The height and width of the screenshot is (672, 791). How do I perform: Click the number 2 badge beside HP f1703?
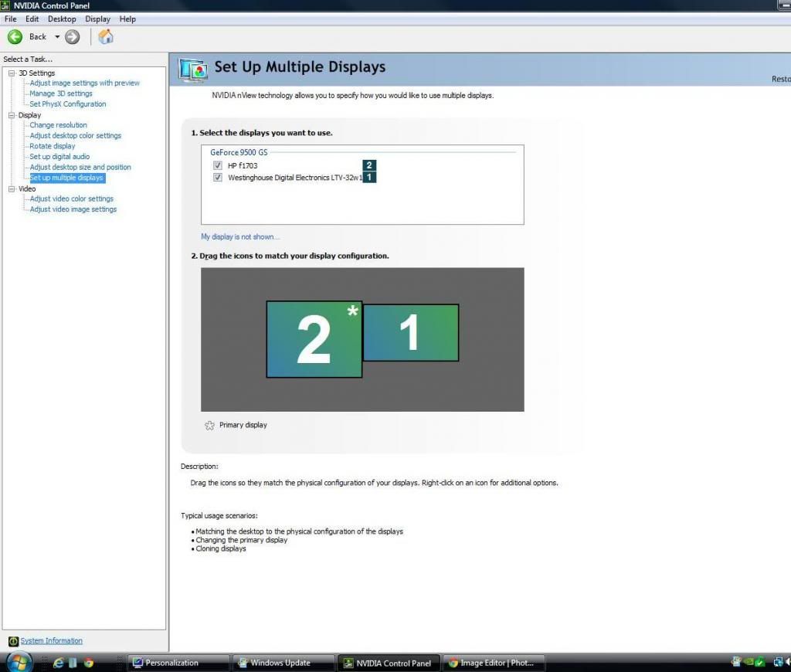tap(369, 165)
